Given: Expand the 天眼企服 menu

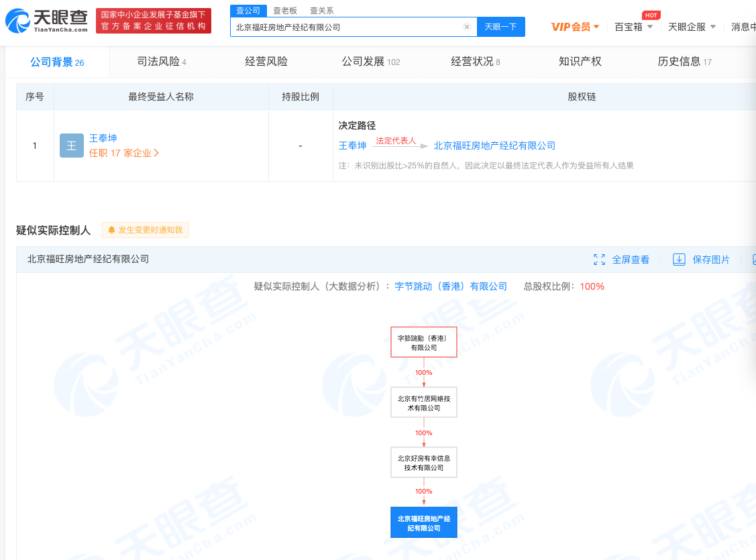Looking at the screenshot, I should pos(692,27).
